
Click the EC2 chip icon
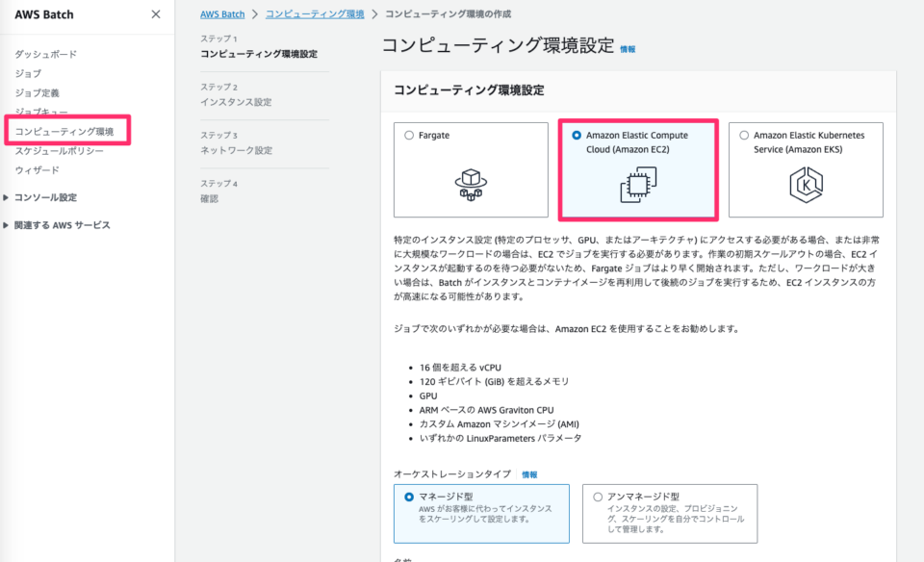[x=638, y=185]
